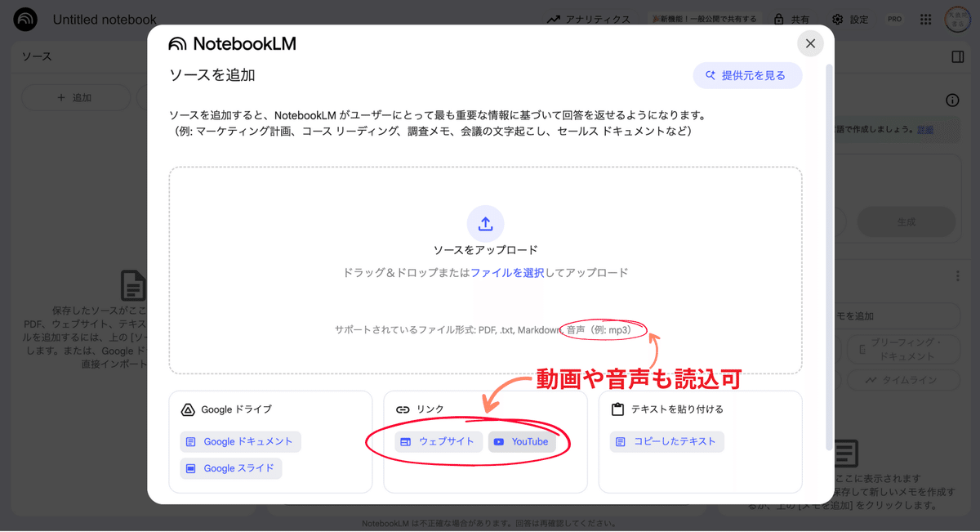The height and width of the screenshot is (532, 980).
Task: Click the upload arrow icon
Action: (485, 224)
